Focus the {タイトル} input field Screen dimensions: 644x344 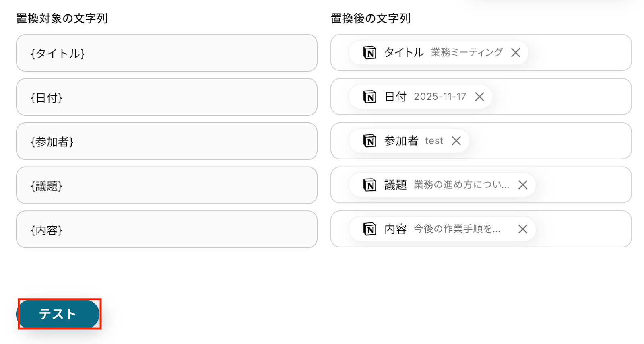click(167, 53)
